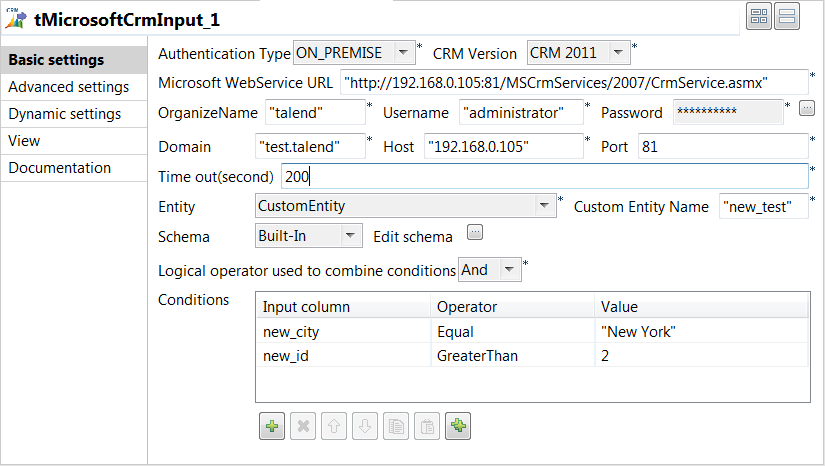This screenshot has height=466, width=825.
Task: Open the Dynamic settings tab
Action: tap(65, 114)
